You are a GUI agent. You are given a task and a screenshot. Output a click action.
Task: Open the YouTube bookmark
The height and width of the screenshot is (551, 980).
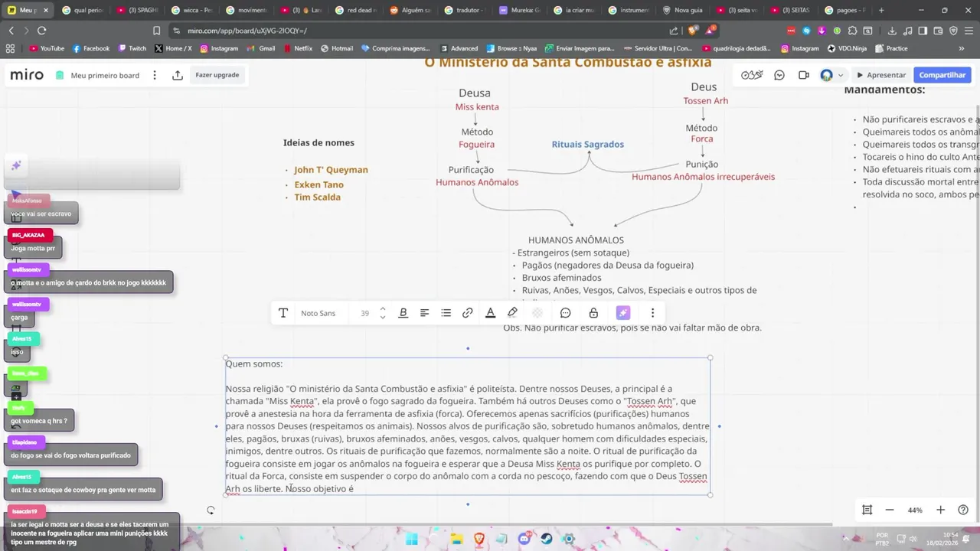(47, 48)
